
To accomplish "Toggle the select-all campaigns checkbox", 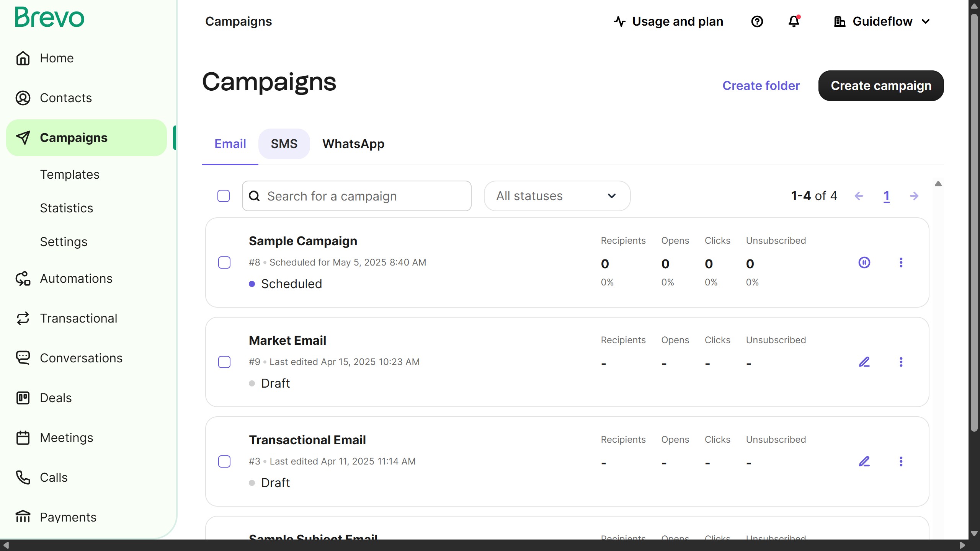I will [224, 196].
